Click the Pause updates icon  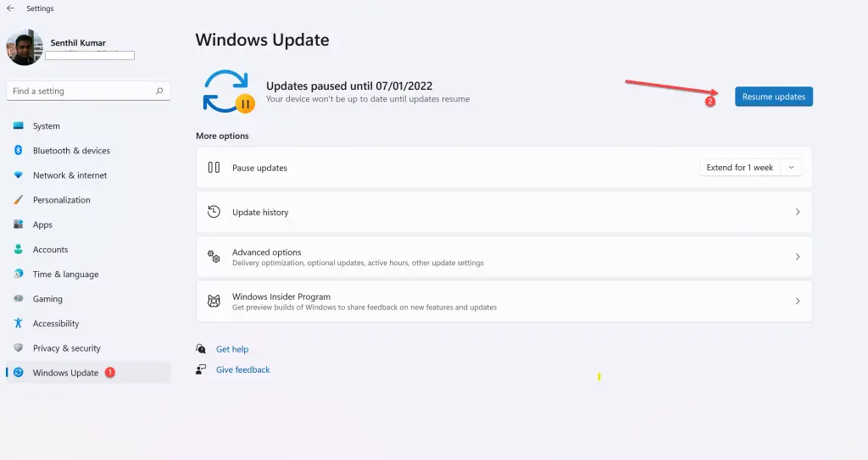click(x=214, y=167)
